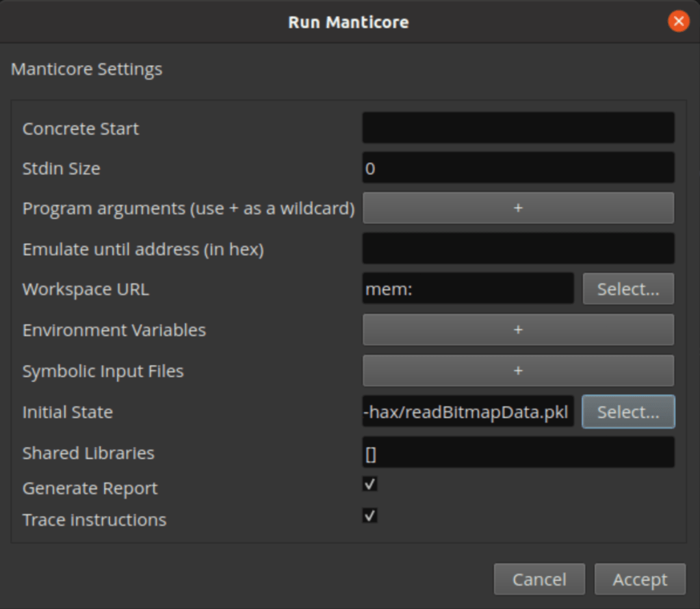The image size is (700, 609).
Task: Accept the Manticore settings
Action: point(640,580)
